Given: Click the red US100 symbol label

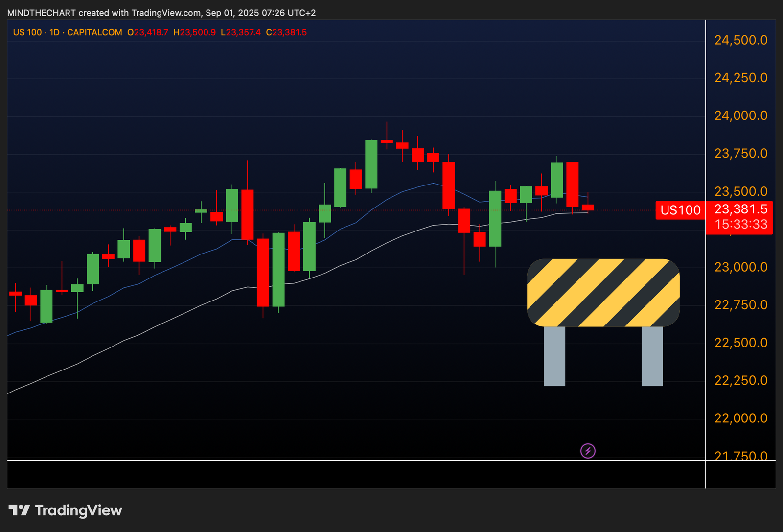Looking at the screenshot, I should [680, 210].
